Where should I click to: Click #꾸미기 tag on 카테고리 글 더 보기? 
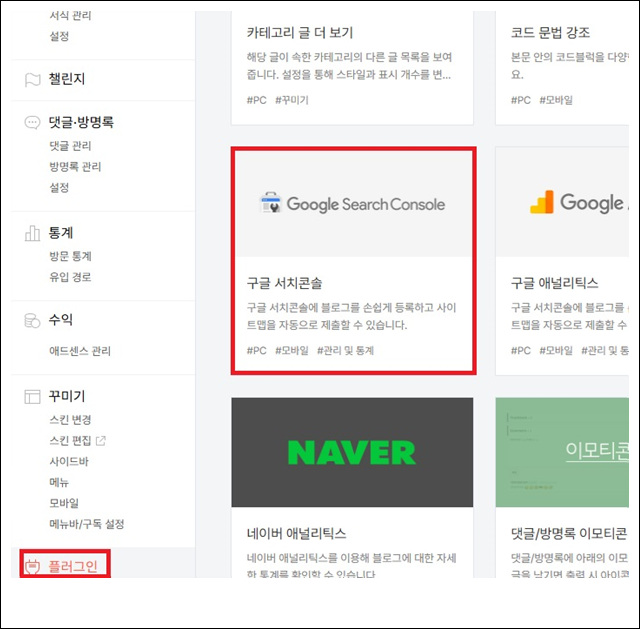[x=292, y=100]
